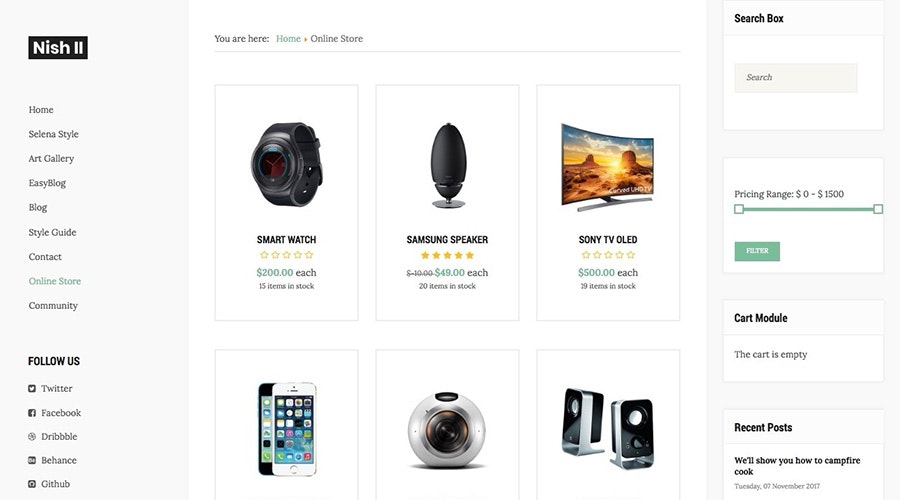Open the campfire cook recent post

(797, 466)
